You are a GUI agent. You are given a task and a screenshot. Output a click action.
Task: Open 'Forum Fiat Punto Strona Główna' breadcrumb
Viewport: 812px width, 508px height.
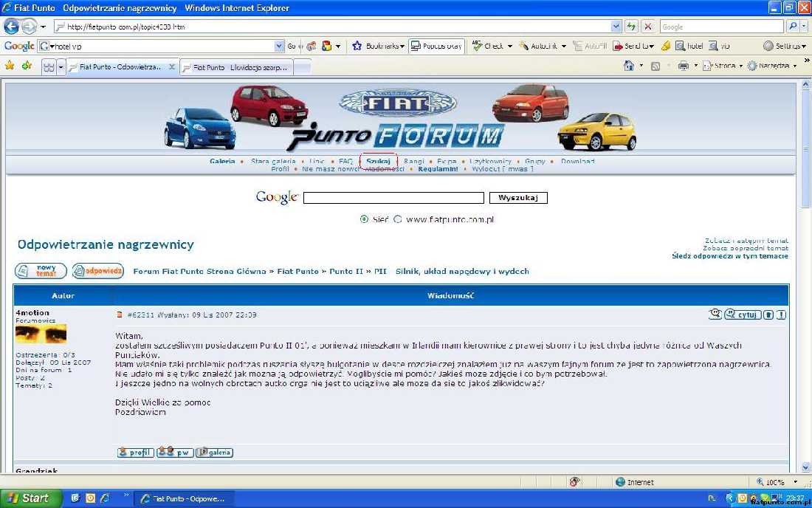[199, 271]
